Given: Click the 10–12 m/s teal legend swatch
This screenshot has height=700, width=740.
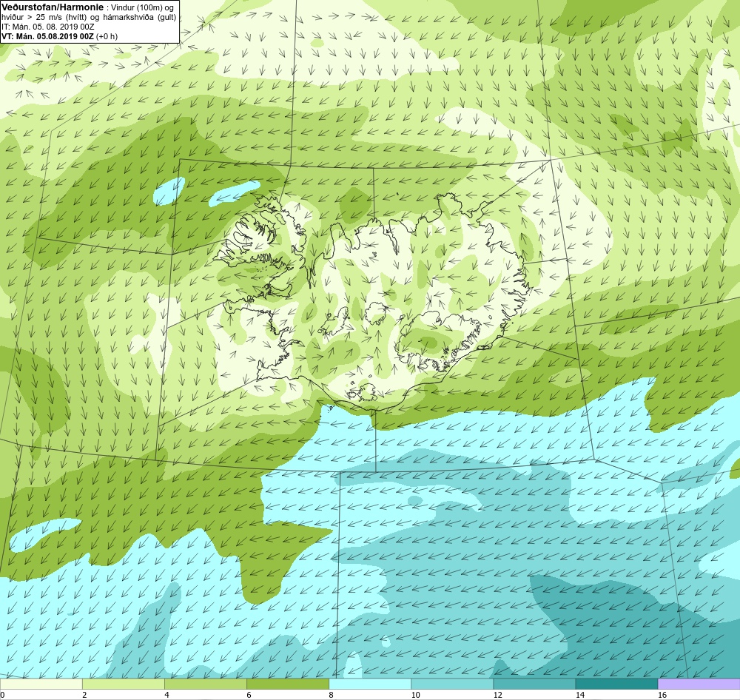Looking at the screenshot, I should [452, 684].
